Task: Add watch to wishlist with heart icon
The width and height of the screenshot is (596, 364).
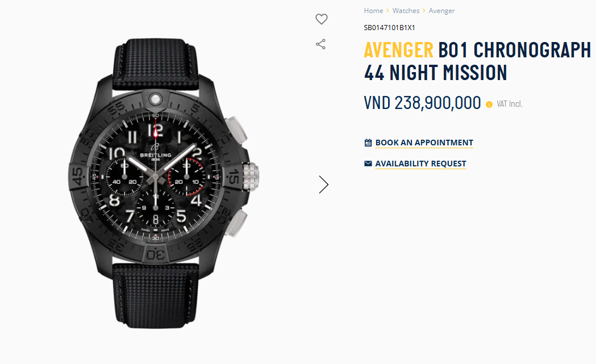Action: coord(322,19)
